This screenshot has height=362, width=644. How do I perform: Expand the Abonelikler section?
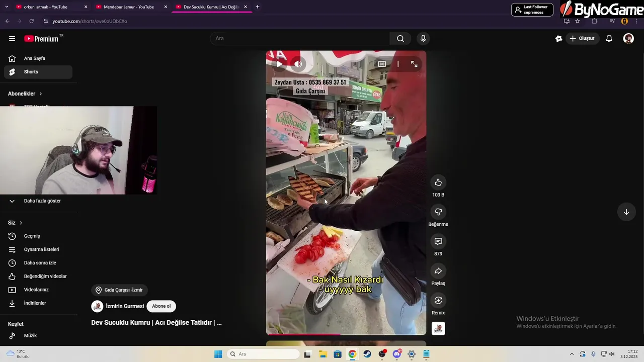[25, 94]
